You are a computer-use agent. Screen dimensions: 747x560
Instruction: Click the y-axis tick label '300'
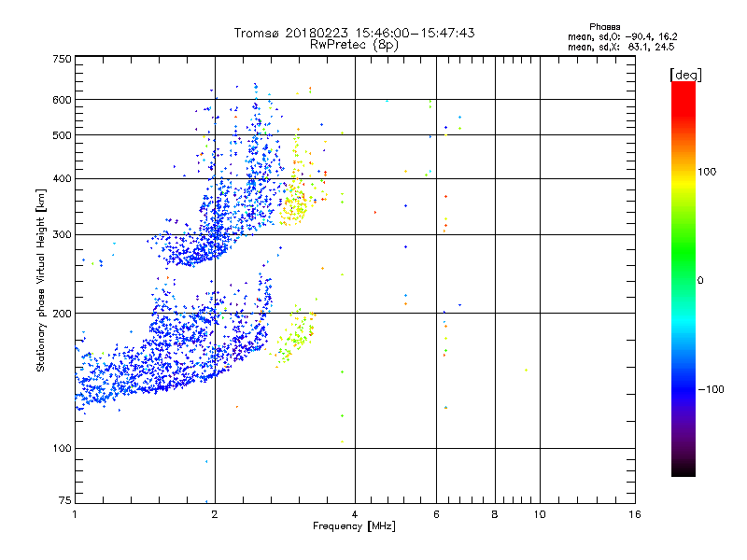62,235
